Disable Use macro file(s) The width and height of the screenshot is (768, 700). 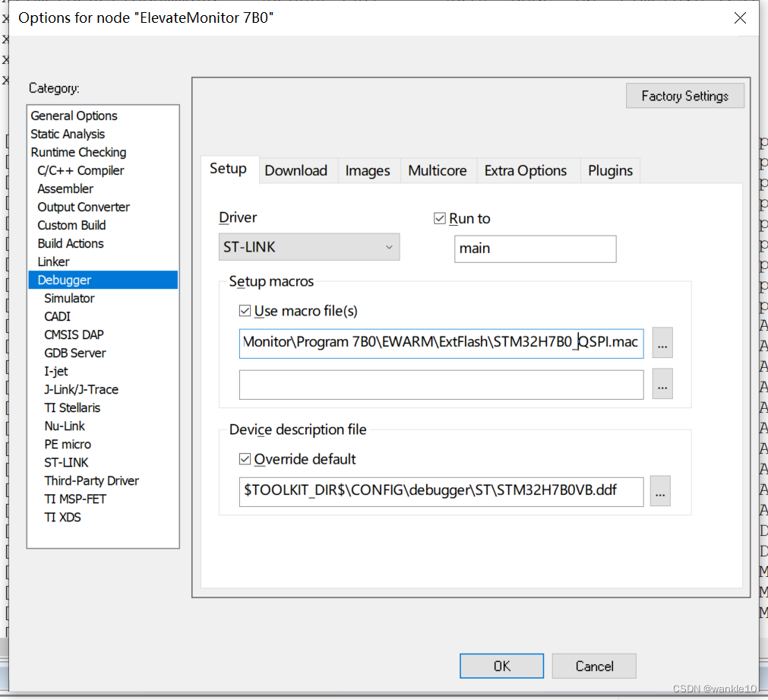point(245,310)
